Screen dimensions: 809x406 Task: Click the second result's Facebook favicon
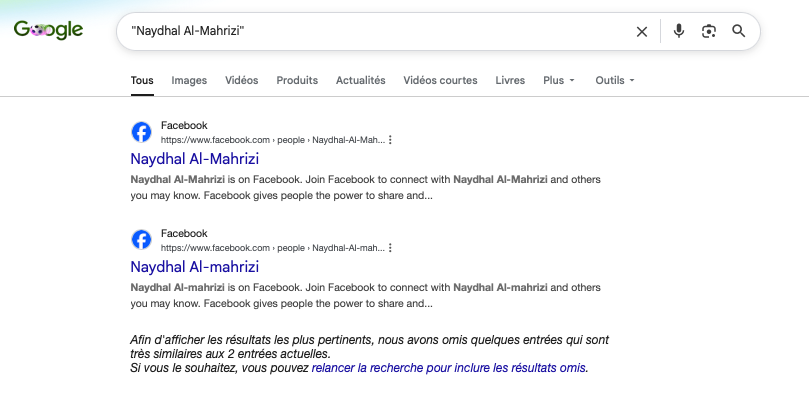(141, 240)
